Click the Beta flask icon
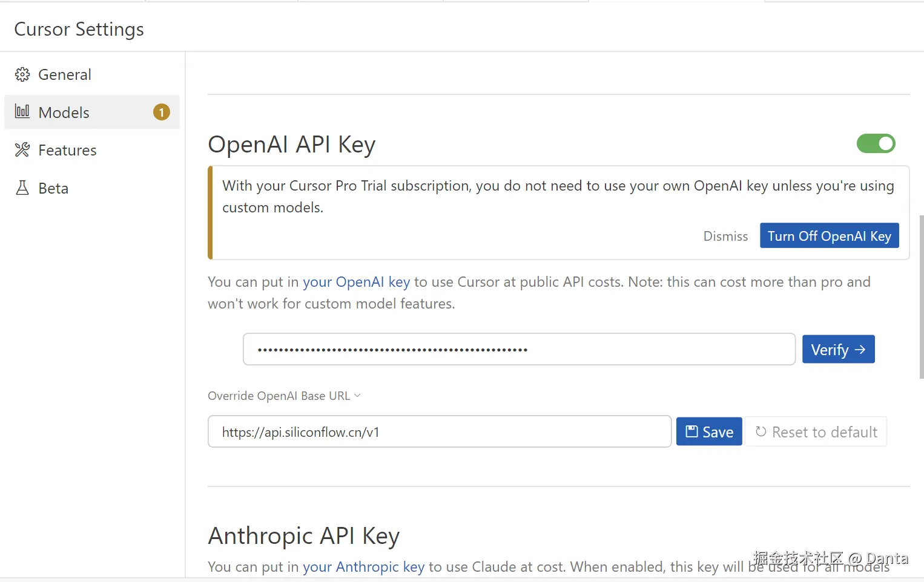 [x=22, y=188]
